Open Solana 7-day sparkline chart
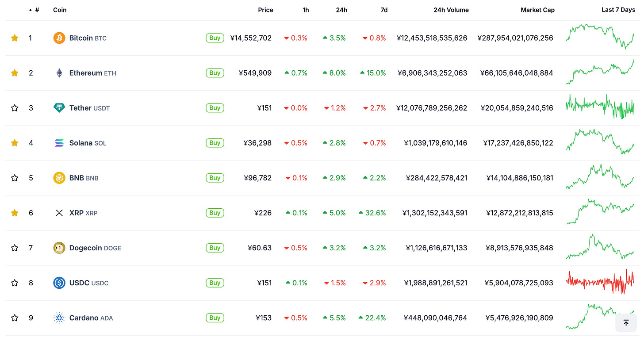This screenshot has height=337, width=644. 600,142
